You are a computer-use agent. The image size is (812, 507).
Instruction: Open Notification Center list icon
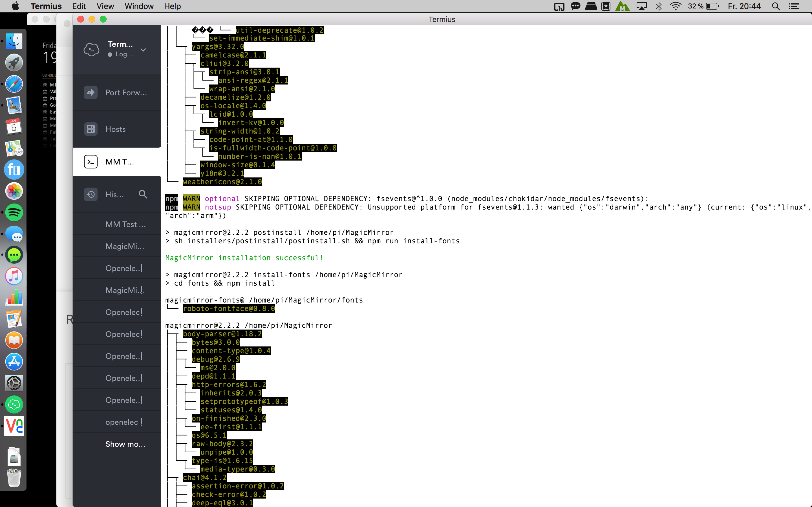click(794, 6)
